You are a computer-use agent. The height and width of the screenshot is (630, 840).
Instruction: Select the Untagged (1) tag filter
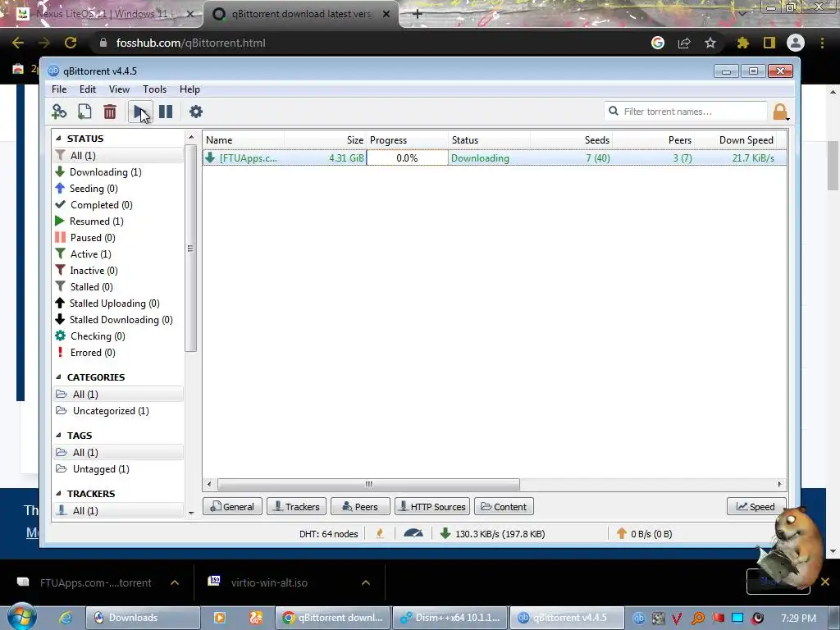click(x=100, y=469)
